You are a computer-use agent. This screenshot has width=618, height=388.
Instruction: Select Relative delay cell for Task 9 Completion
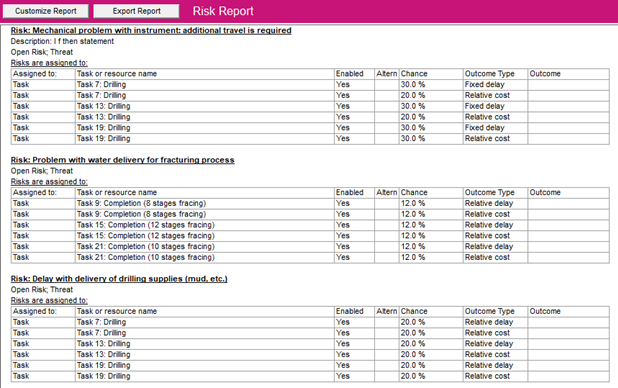495,203
